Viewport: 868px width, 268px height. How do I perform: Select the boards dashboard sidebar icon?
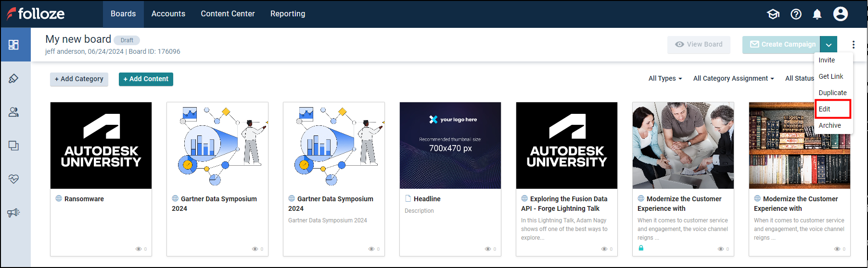click(x=13, y=45)
